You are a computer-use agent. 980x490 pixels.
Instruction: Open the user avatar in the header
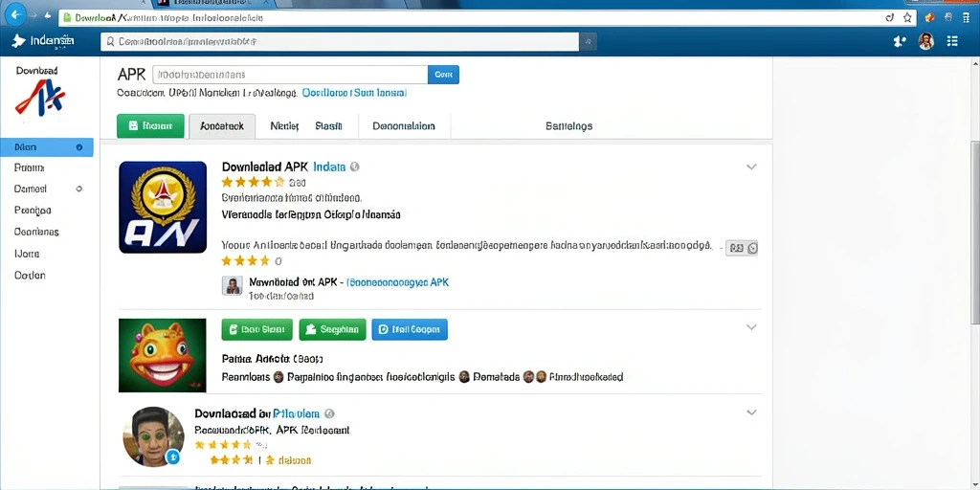tap(925, 42)
